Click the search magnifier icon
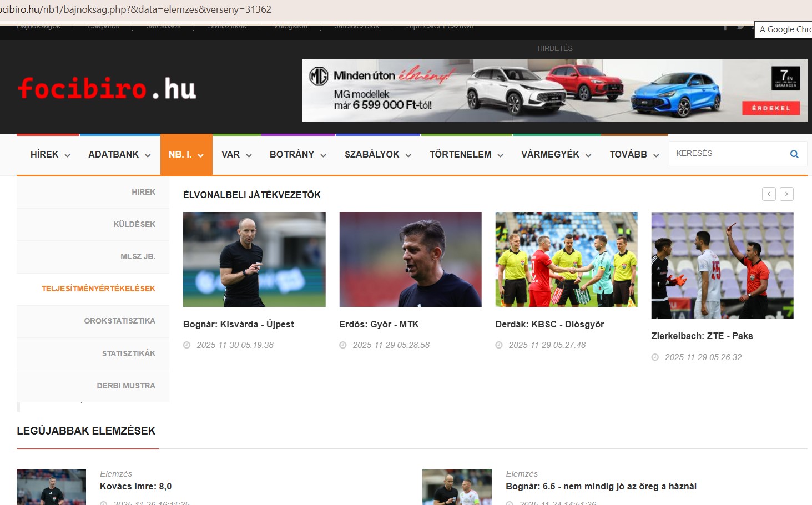Viewport: 812px width, 505px height. tap(794, 154)
